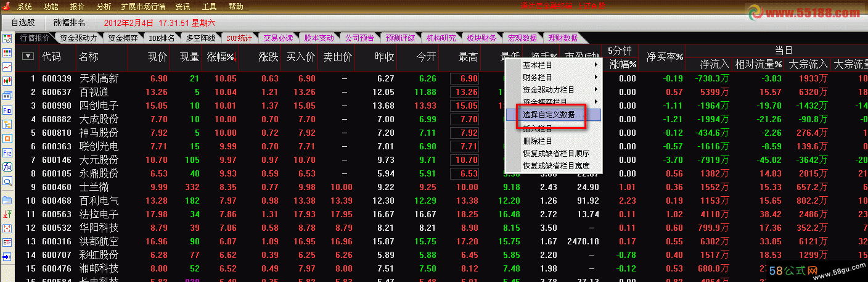Switch to the 行情报价 tab

[35, 38]
